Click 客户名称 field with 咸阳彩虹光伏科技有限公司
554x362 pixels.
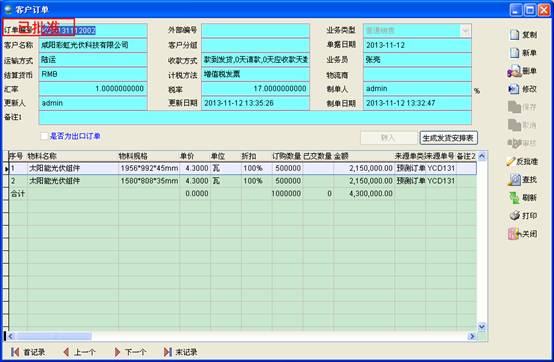(x=93, y=45)
